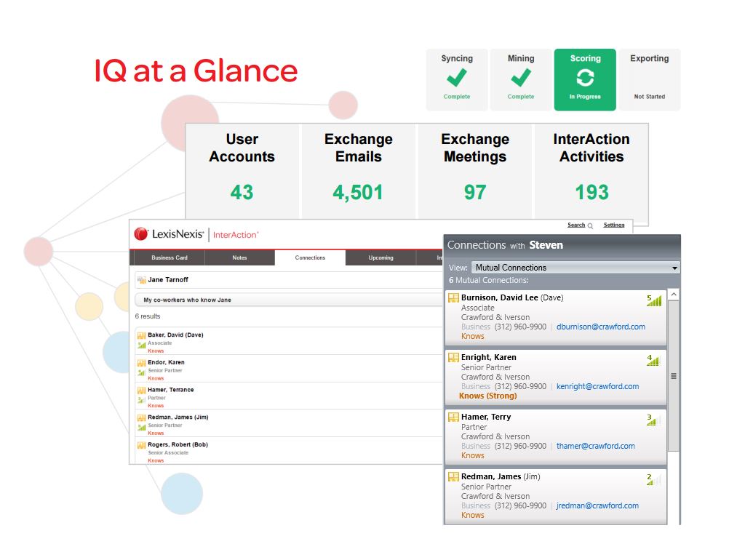Open Baker, David (Dave) entry

point(175,335)
